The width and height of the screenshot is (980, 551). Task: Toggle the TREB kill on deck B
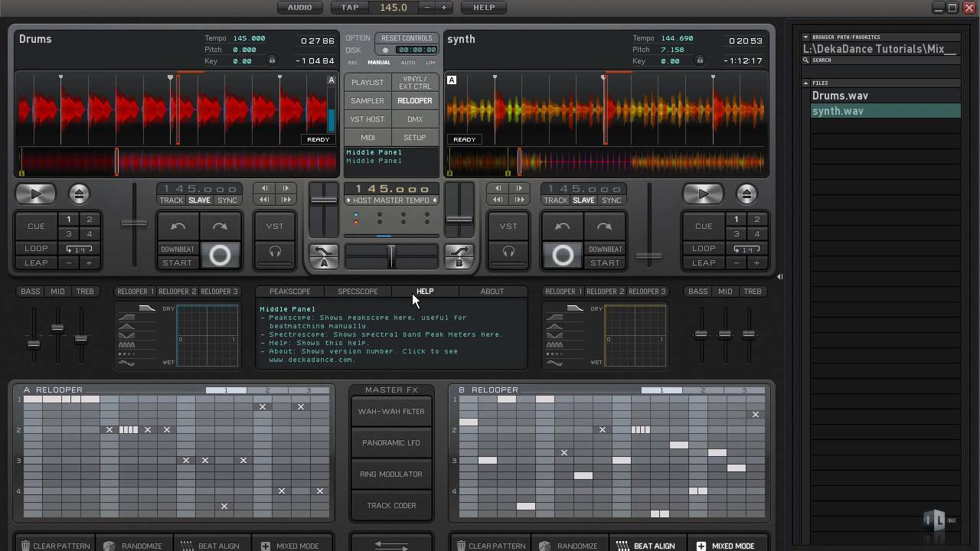pos(753,292)
